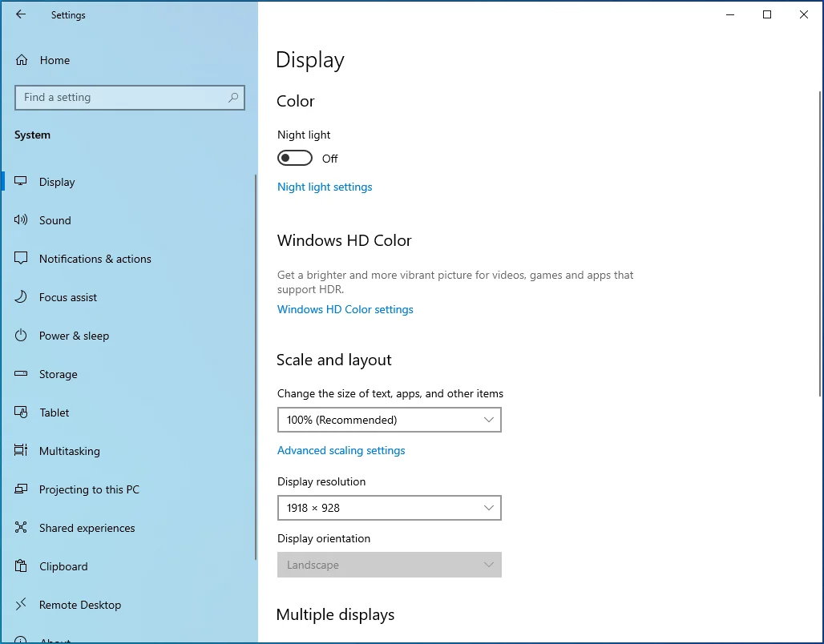Click the Notifications & actions icon
Image resolution: width=824 pixels, height=644 pixels.
coord(21,258)
